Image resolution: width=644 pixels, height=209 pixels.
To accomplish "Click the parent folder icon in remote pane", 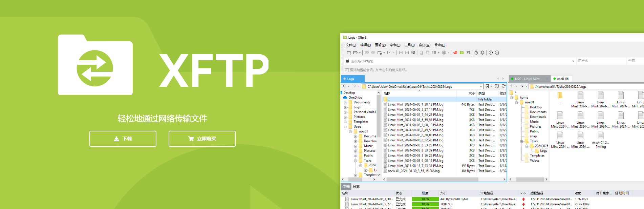I will (560, 95).
